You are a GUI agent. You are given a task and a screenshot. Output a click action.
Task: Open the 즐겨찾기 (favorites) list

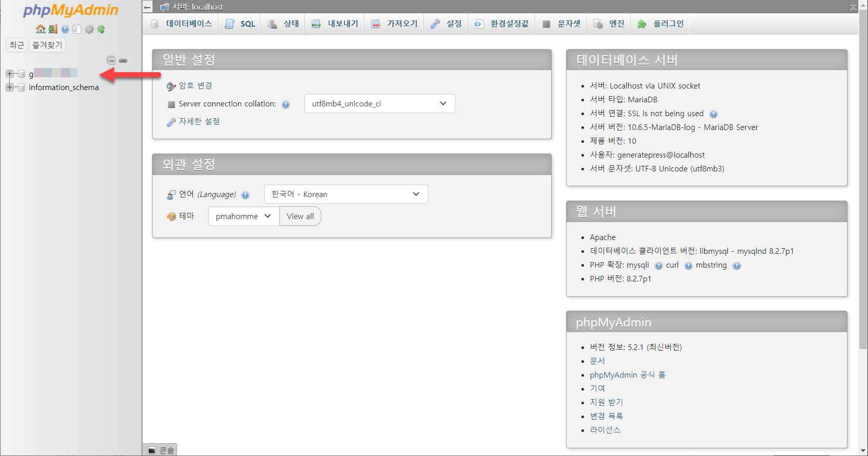[x=47, y=45]
